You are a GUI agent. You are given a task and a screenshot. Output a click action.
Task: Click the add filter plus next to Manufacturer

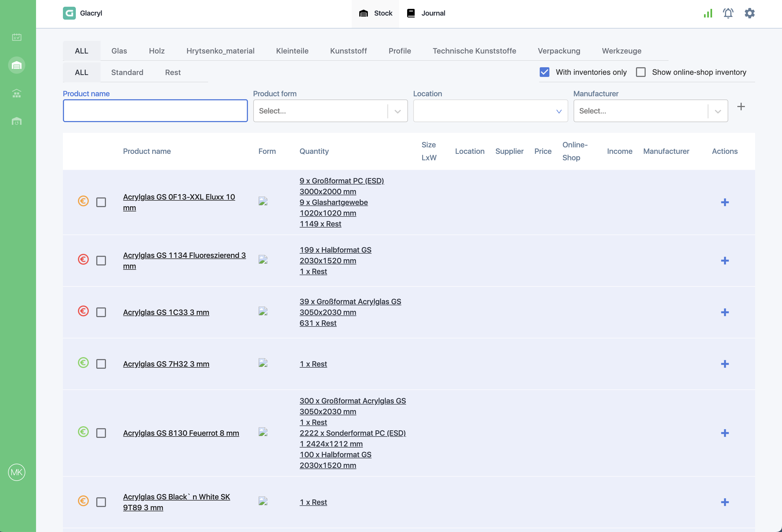[x=741, y=107]
